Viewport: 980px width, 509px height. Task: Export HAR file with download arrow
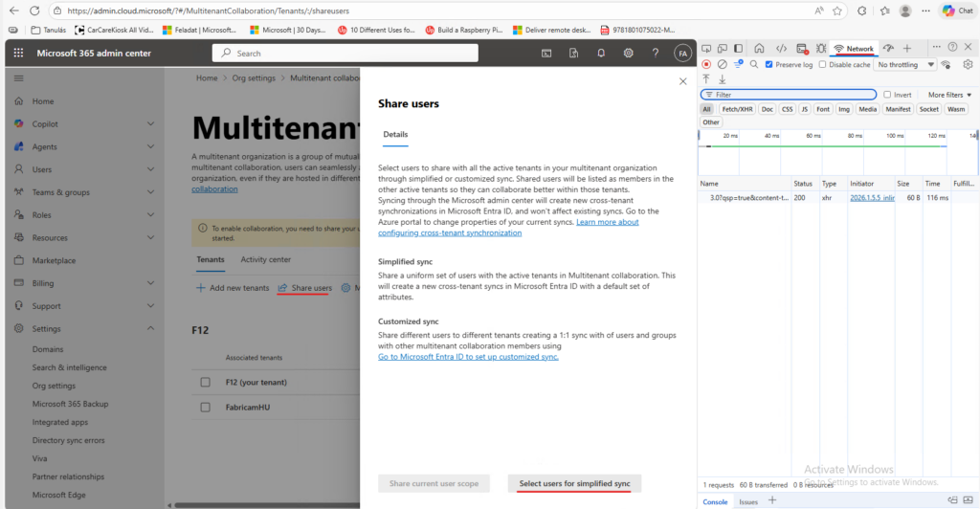(x=722, y=79)
